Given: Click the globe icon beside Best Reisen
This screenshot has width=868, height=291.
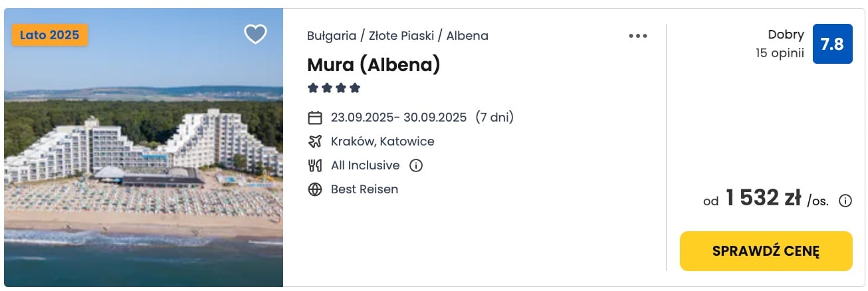Looking at the screenshot, I should [315, 189].
